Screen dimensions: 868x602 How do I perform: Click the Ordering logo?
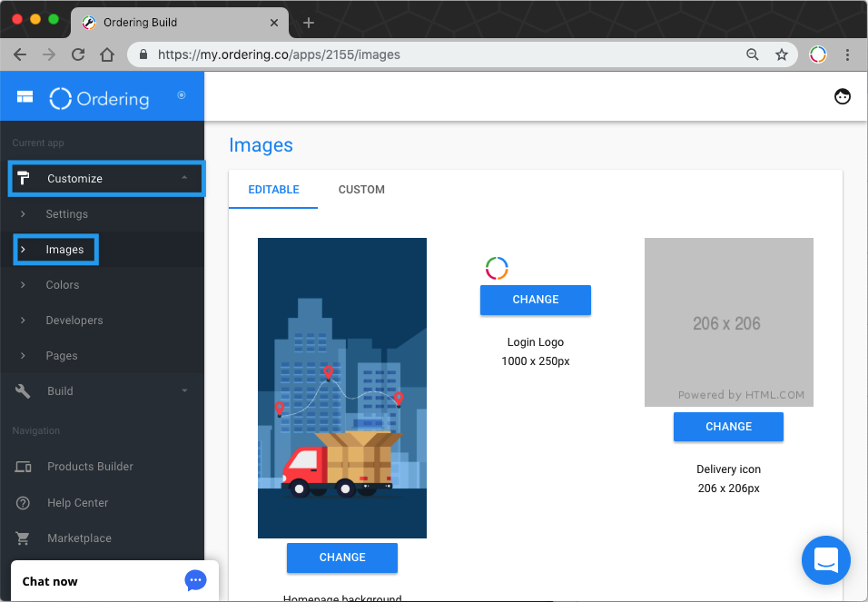tap(99, 99)
